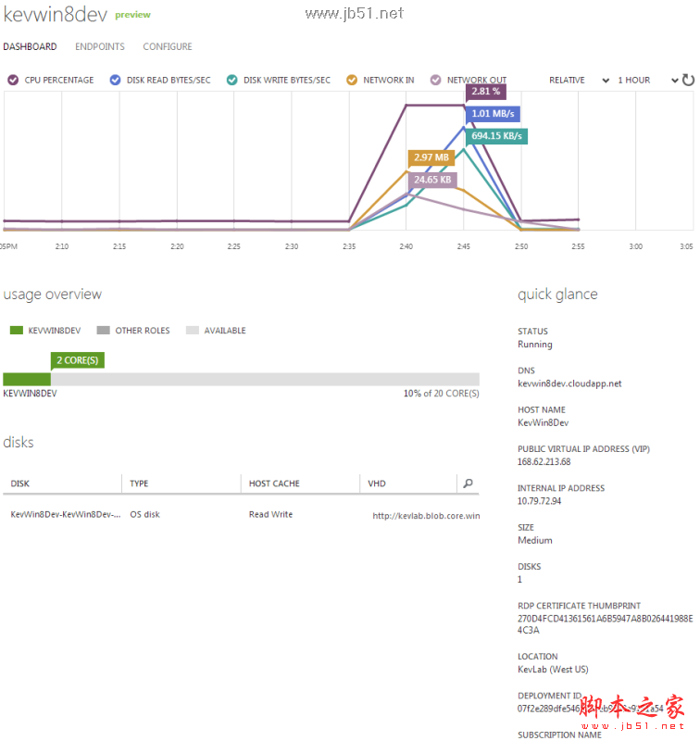Hide the Network Out metric
The width and height of the screenshot is (700, 741).
click(x=436, y=81)
